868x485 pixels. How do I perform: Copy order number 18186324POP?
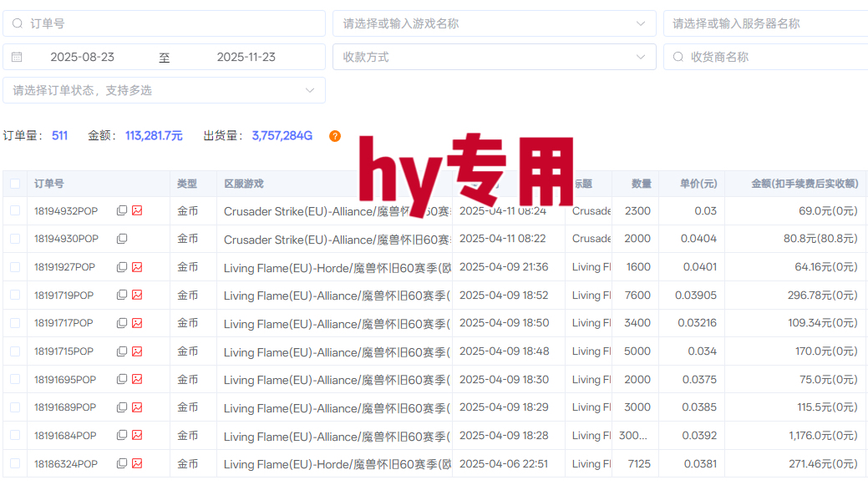(122, 463)
